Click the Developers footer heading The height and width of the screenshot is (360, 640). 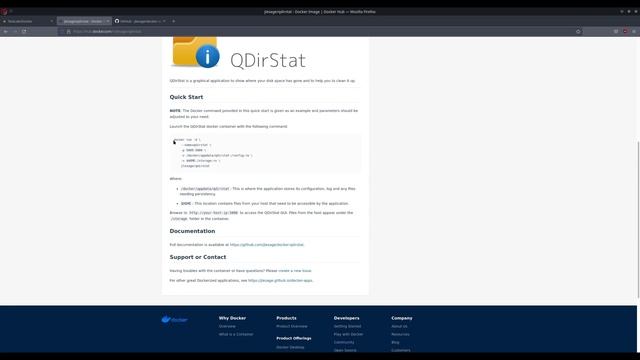pyautogui.click(x=347, y=318)
